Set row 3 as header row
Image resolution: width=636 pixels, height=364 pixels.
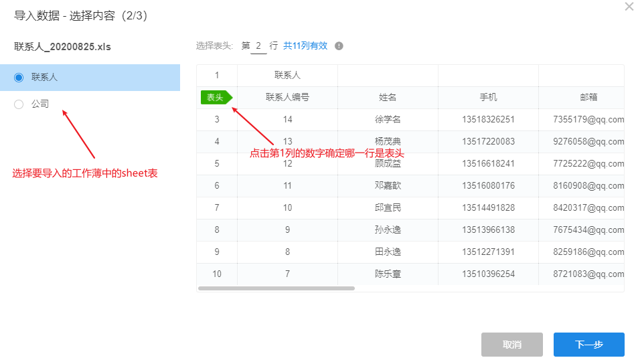point(217,120)
